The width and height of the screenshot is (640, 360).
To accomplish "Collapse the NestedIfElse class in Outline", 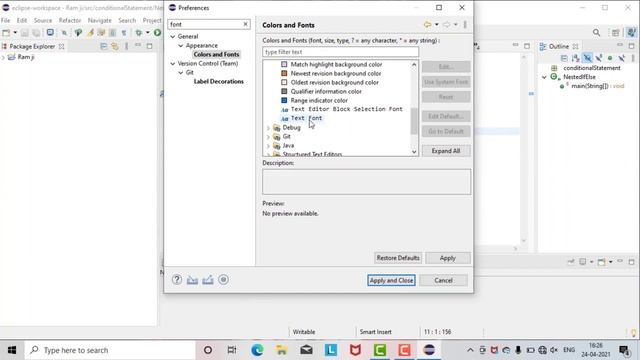I will [x=544, y=77].
